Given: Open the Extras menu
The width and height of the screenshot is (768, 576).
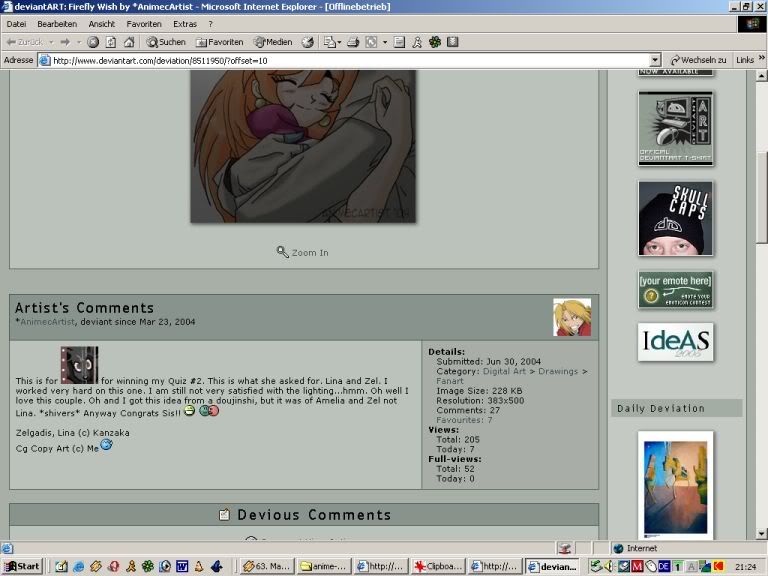Looking at the screenshot, I should pyautogui.click(x=185, y=24).
